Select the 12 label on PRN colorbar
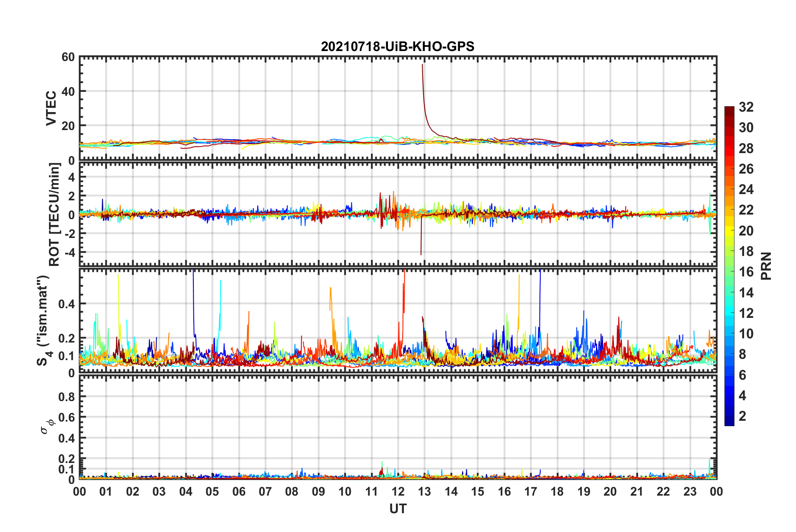 pos(746,313)
